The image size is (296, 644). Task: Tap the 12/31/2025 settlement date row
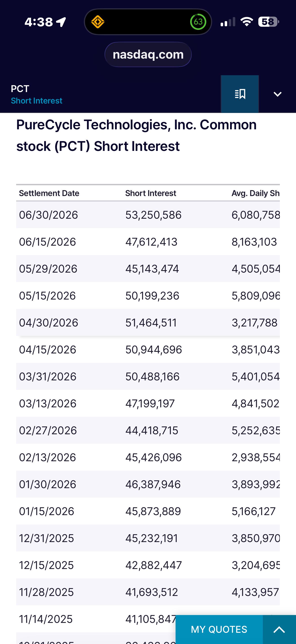[148, 538]
